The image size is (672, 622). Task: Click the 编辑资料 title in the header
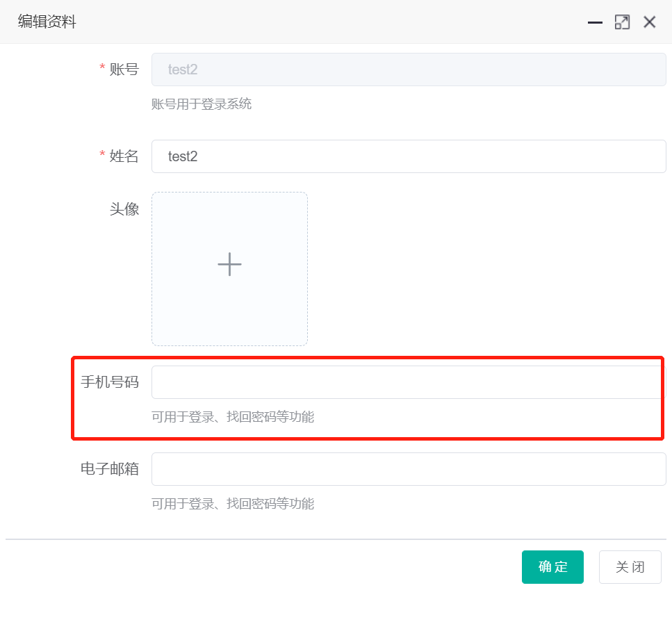point(47,22)
